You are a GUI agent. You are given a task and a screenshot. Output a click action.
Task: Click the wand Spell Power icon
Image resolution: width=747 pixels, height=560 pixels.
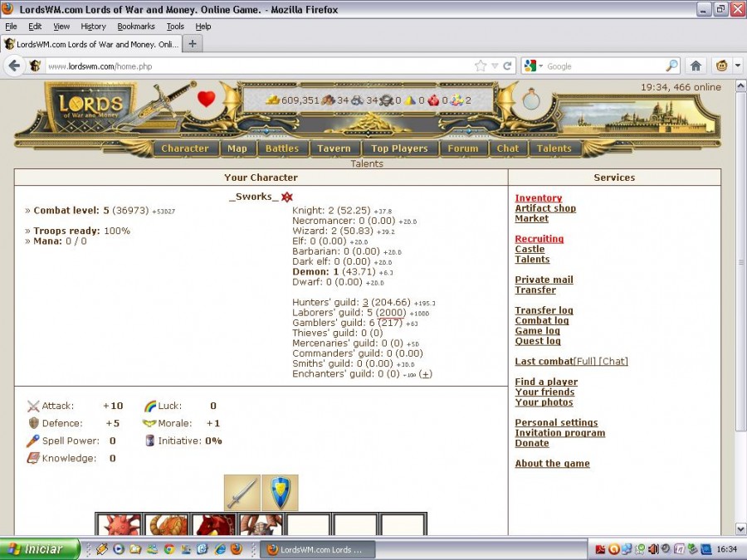pyautogui.click(x=33, y=441)
